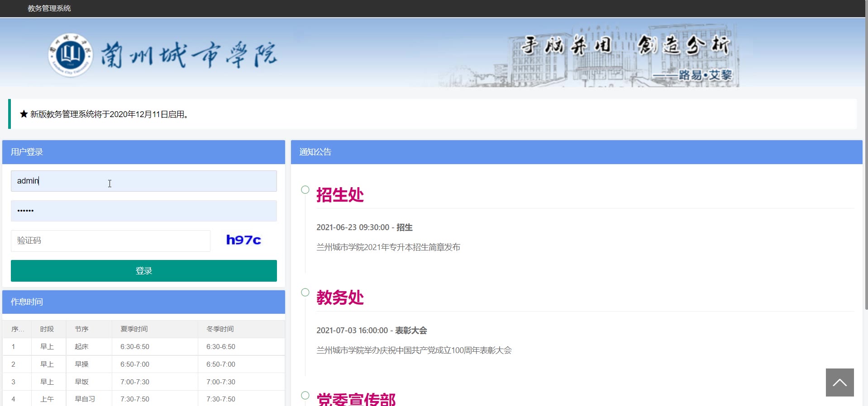
Task: Click the 通知公告 panel header
Action: [577, 152]
